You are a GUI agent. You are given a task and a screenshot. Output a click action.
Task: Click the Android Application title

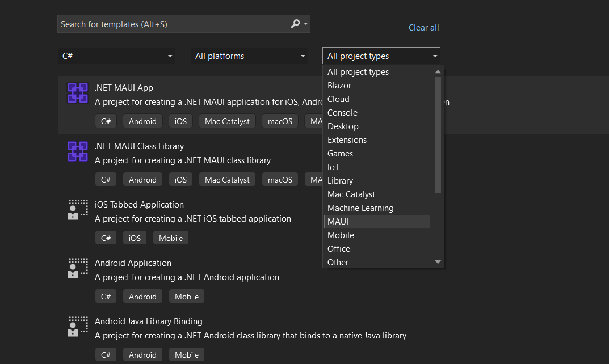pyautogui.click(x=133, y=263)
